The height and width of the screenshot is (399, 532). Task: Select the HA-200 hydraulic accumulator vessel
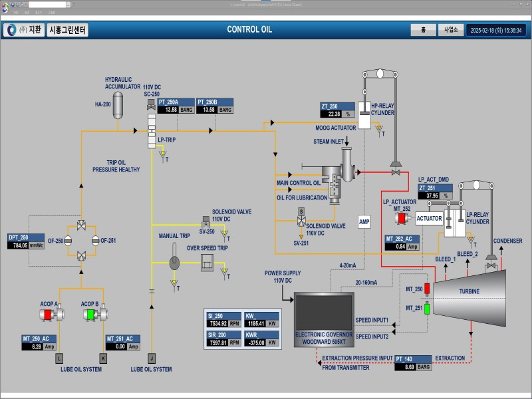[x=118, y=105]
